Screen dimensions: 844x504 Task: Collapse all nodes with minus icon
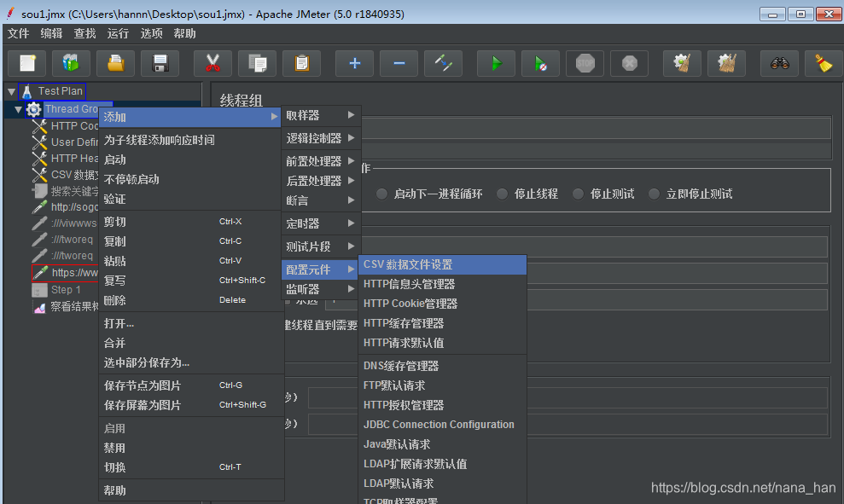coord(399,63)
